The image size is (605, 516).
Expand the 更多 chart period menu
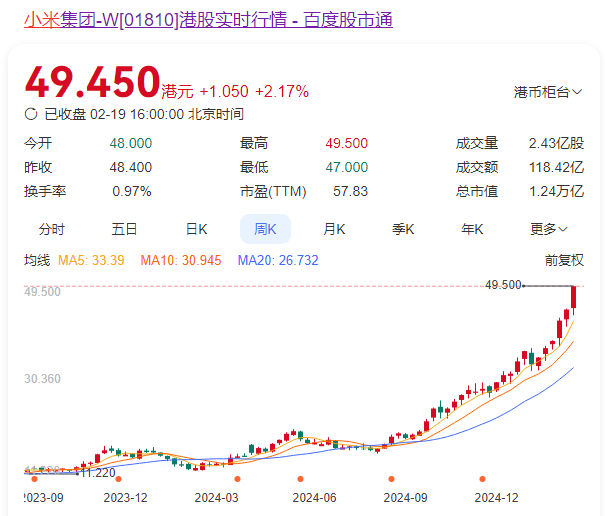tap(549, 229)
